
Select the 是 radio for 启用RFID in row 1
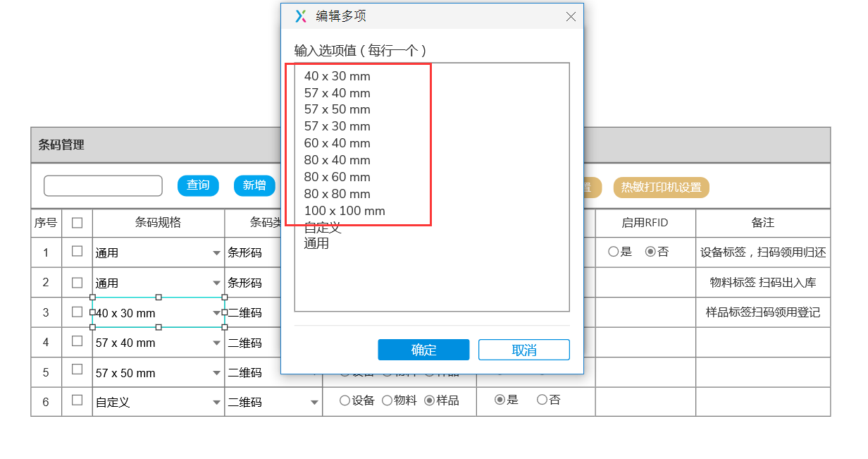click(x=614, y=252)
